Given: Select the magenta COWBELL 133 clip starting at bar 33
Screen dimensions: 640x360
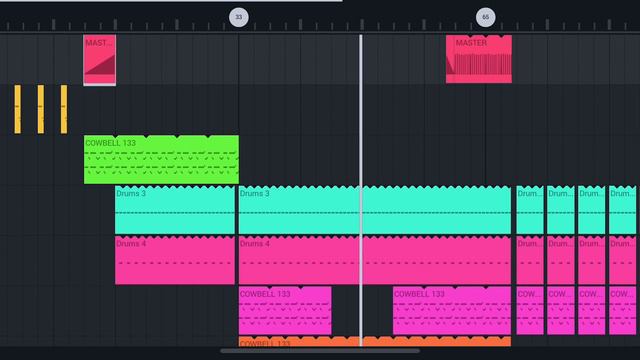Looking at the screenshot, I should pos(285,311).
